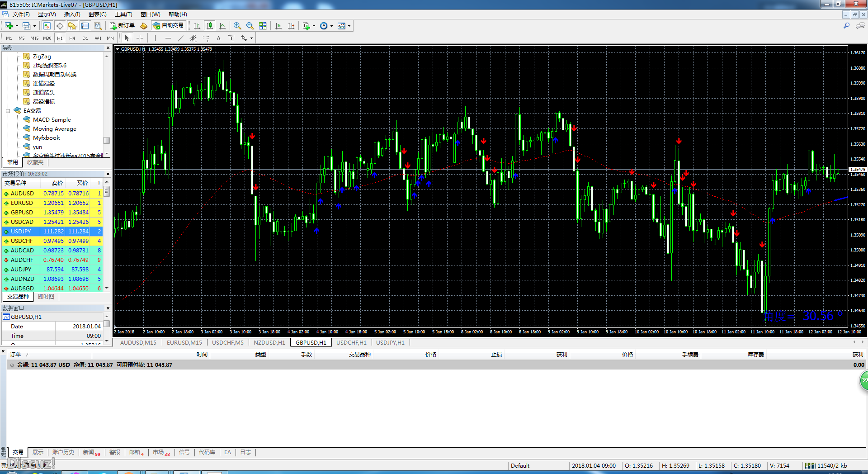This screenshot has height=474, width=868.
Task: Switch to the EURUSD,M15 chart tab
Action: click(184, 342)
